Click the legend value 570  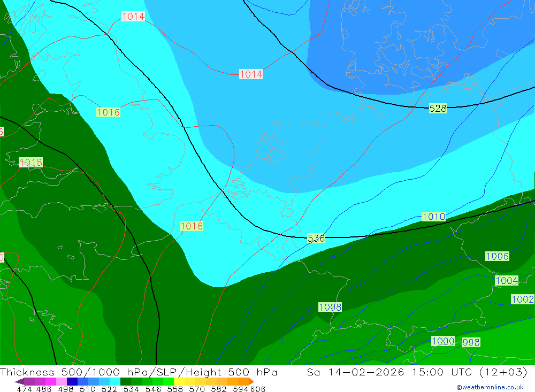click(196, 389)
